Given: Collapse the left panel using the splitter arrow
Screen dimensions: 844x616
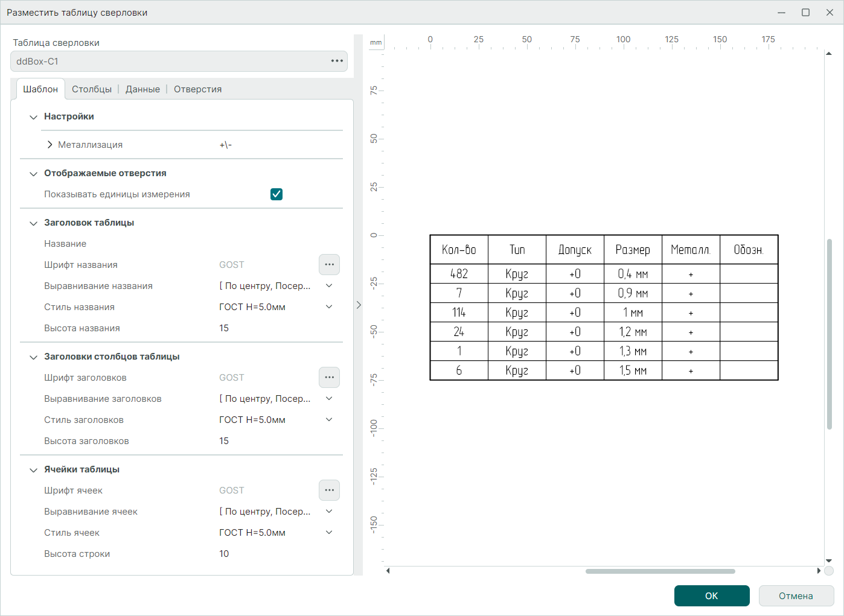Looking at the screenshot, I should [x=359, y=305].
